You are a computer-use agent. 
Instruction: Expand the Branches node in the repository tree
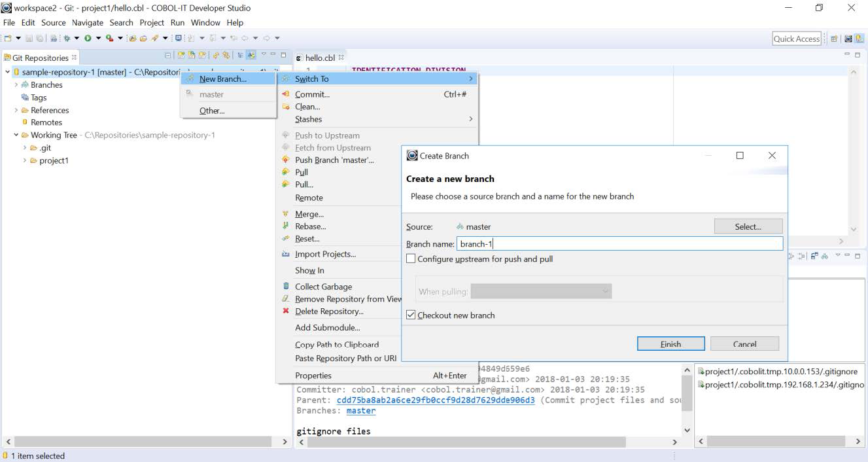[16, 84]
